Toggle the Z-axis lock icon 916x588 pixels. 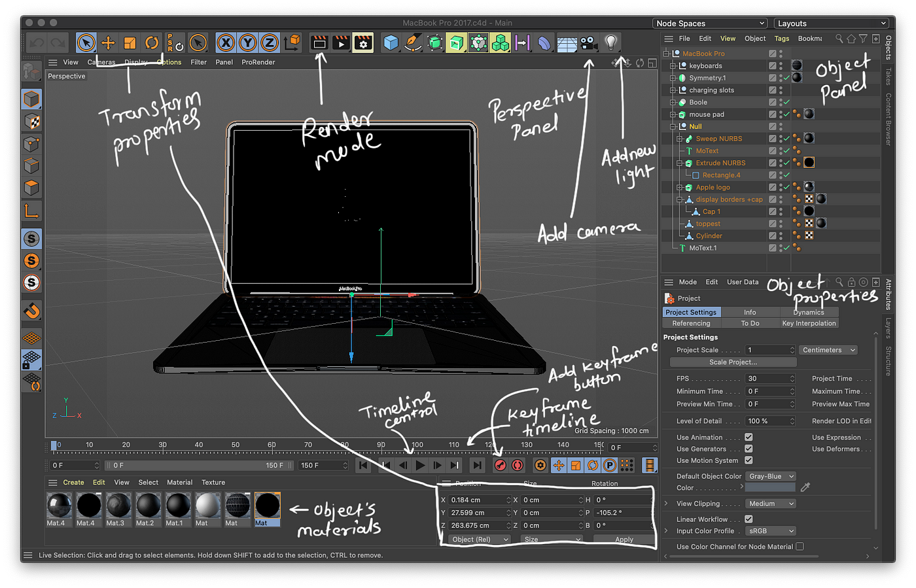pos(269,43)
